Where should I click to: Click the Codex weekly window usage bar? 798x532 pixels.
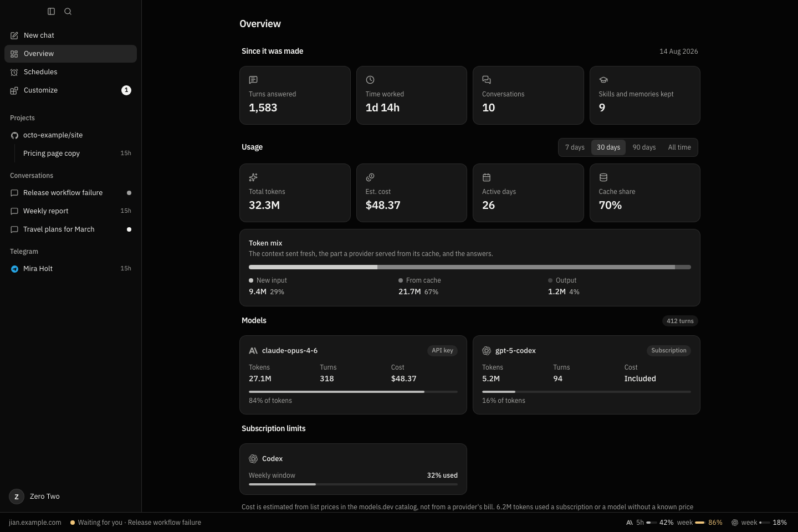click(353, 484)
